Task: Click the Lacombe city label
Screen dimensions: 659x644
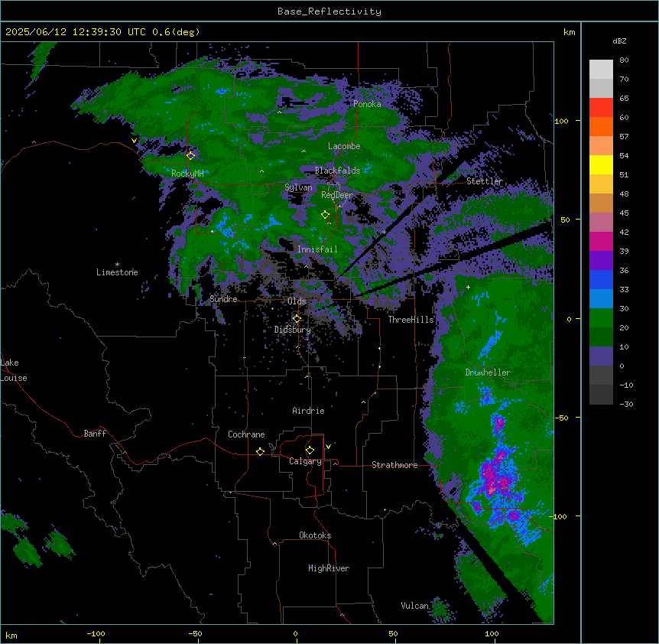Action: tap(344, 146)
